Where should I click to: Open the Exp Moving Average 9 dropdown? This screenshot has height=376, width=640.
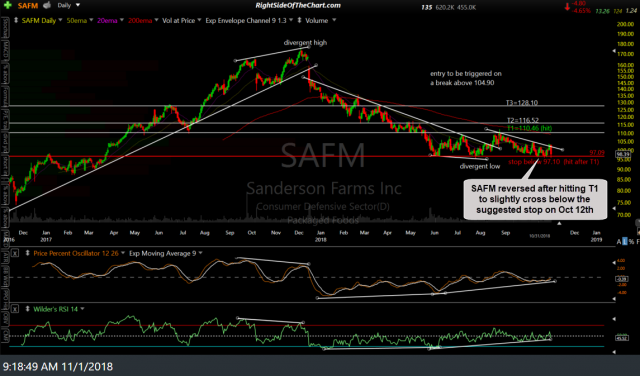coord(200,253)
